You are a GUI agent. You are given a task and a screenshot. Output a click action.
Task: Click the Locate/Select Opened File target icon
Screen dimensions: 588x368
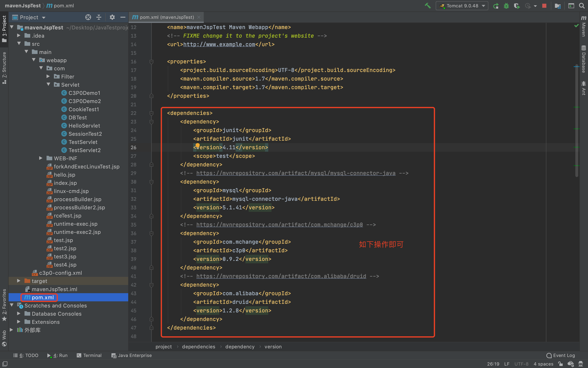coord(88,17)
